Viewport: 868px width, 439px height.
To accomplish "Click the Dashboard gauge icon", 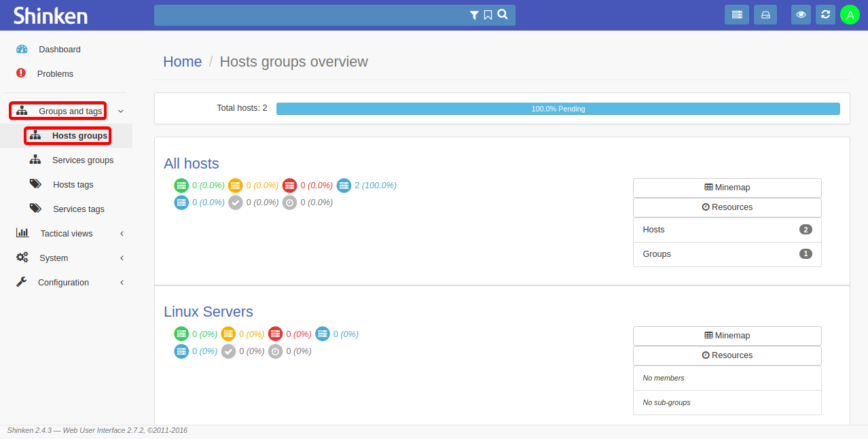I will pyautogui.click(x=22, y=49).
